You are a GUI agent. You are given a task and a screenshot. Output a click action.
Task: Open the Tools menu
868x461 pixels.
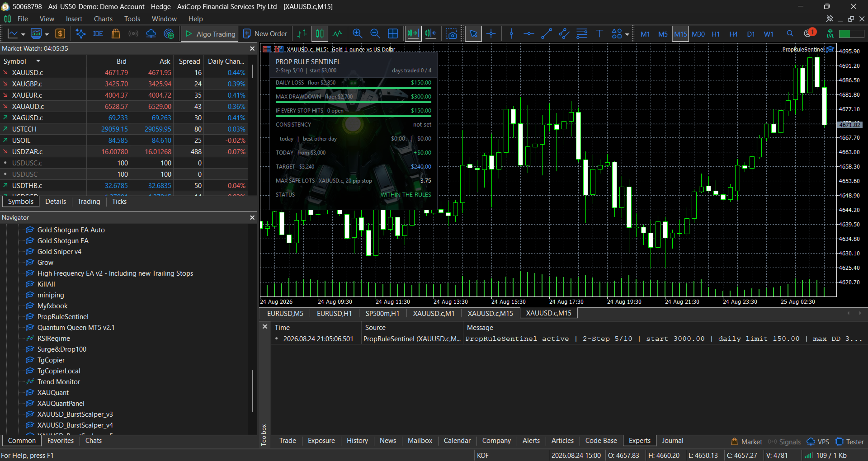pos(132,19)
